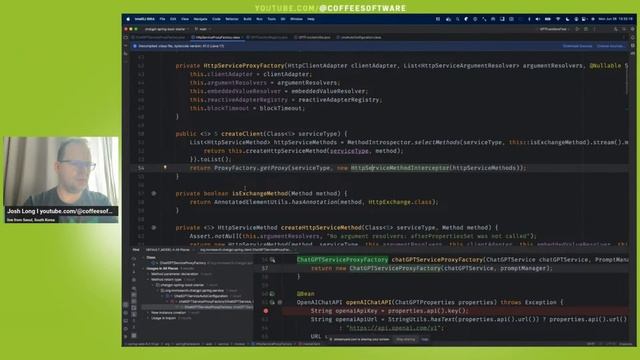Viewport: 640px width, 360px height.
Task: Click the bottom icon in the Find panel toolbar
Action: pyautogui.click(x=134, y=336)
